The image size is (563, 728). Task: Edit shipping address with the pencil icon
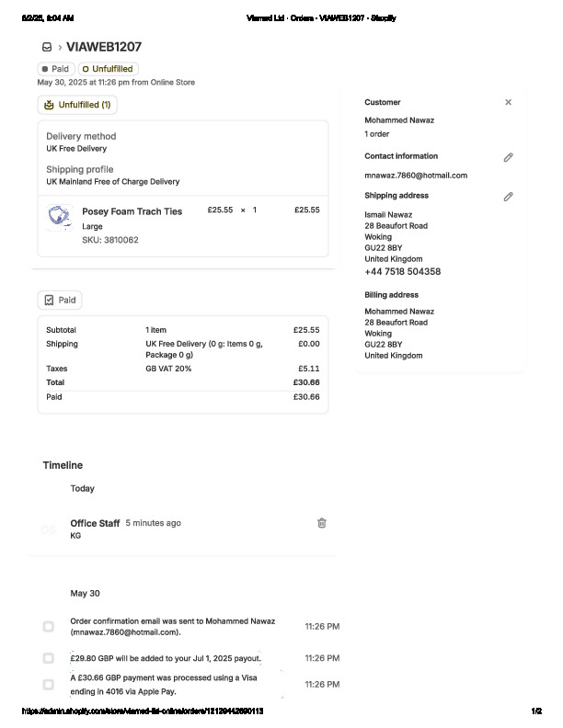coord(508,197)
